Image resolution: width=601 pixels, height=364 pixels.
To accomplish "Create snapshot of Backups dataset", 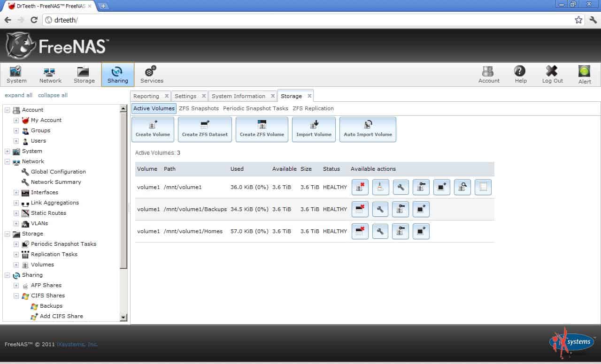I will 421,209.
